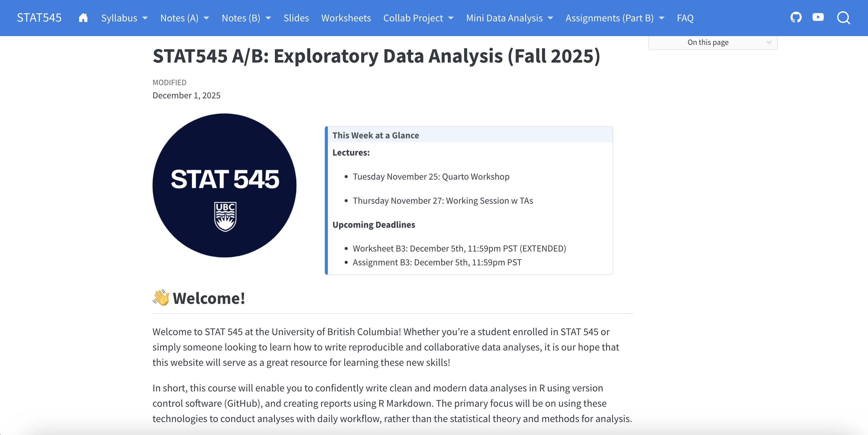Click the STAT 545 UBC logo image
This screenshot has width=868, height=435.
coord(224,185)
